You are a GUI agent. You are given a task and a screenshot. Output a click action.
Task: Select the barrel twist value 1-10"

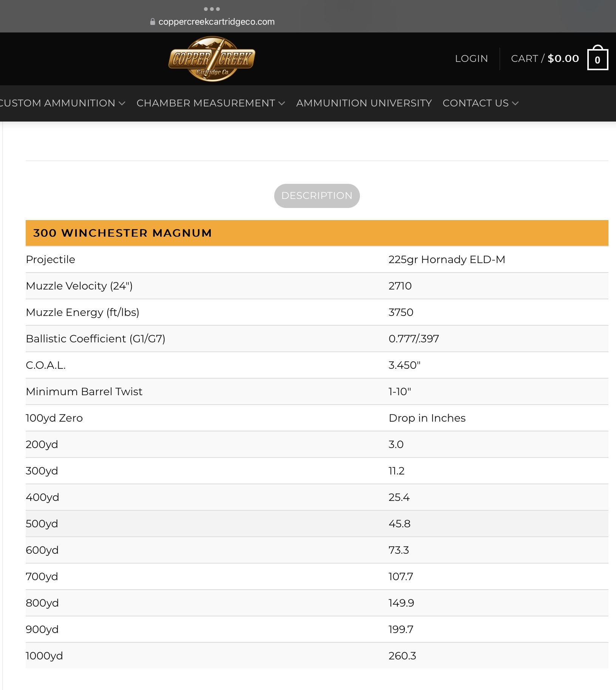400,392
